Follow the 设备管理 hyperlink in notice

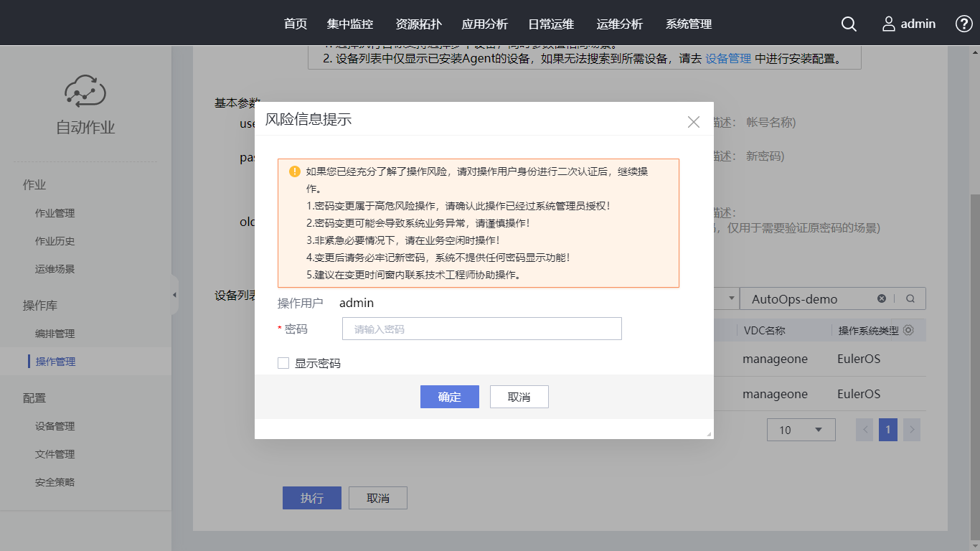(x=728, y=59)
